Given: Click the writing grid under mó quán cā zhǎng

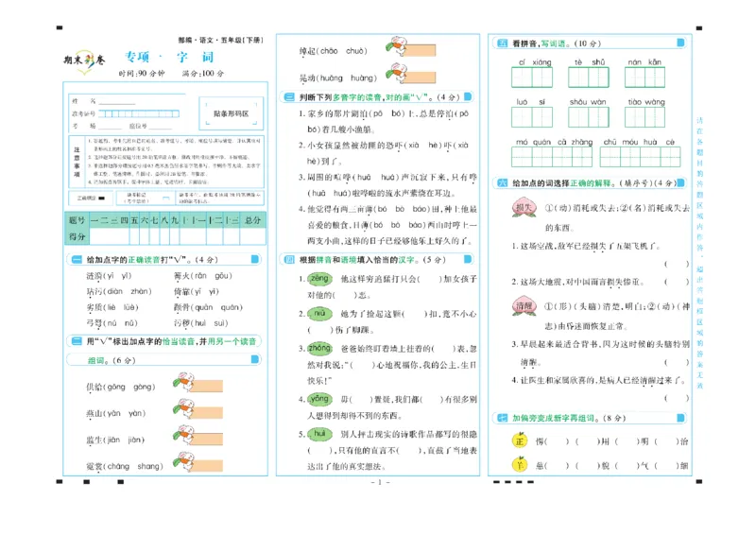Looking at the screenshot, I should [x=552, y=157].
